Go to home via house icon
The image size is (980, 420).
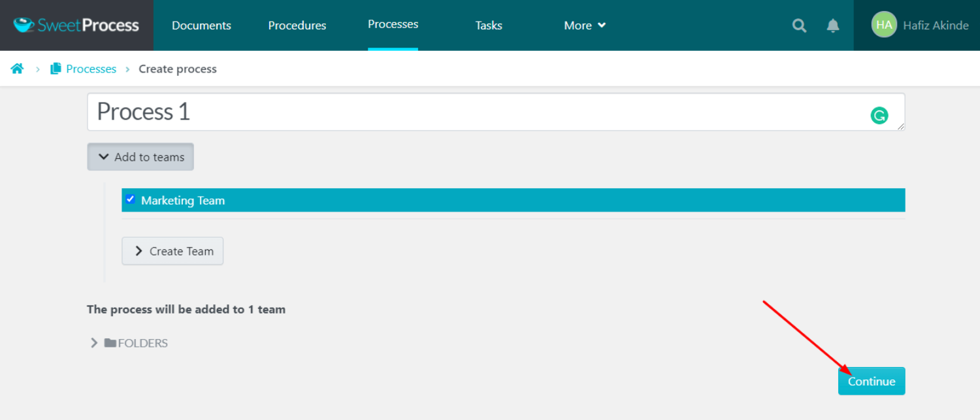click(18, 69)
